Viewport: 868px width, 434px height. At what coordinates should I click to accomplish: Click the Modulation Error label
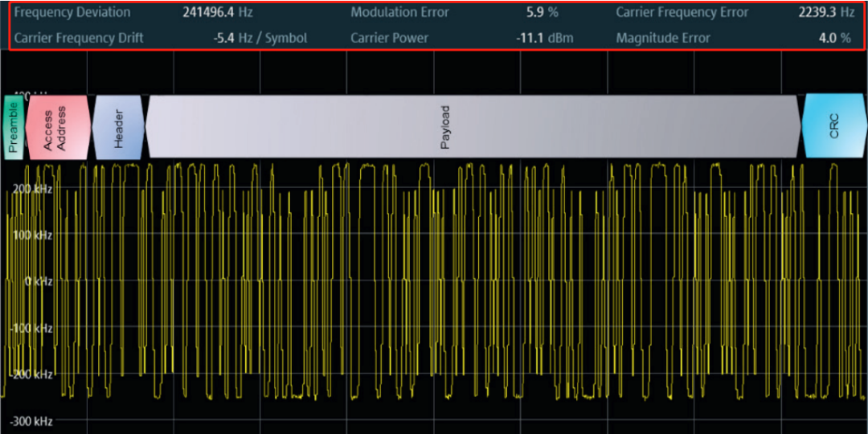(x=399, y=12)
